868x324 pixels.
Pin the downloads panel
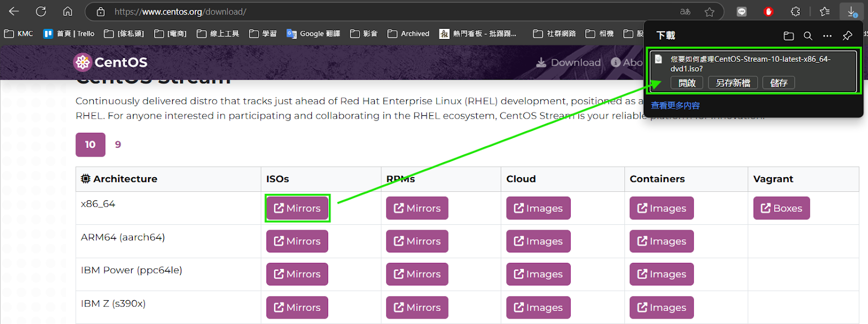[x=847, y=36]
